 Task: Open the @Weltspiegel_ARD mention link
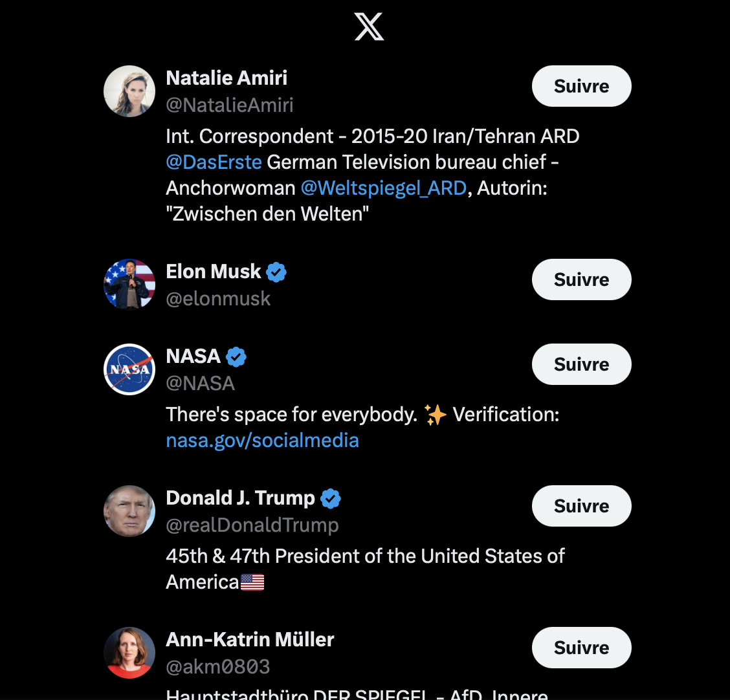coord(384,188)
